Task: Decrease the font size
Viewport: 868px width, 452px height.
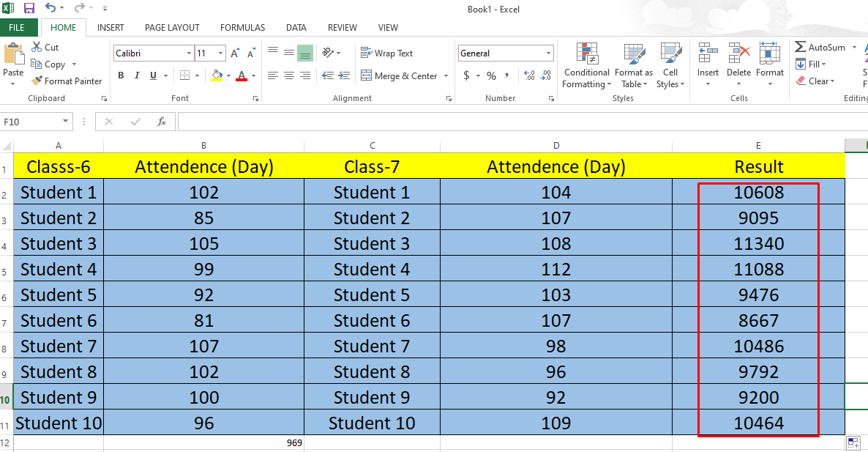Action: click(251, 53)
